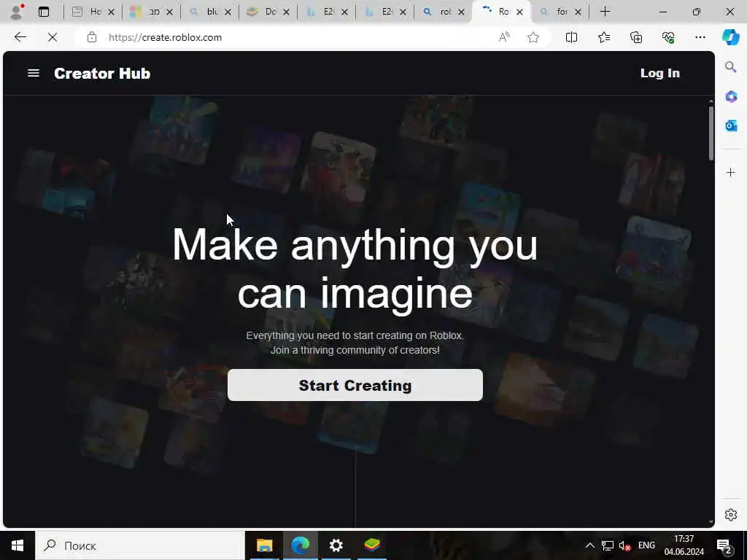This screenshot has width=747, height=560.
Task: Open sidebar settings gear
Action: coord(731,515)
